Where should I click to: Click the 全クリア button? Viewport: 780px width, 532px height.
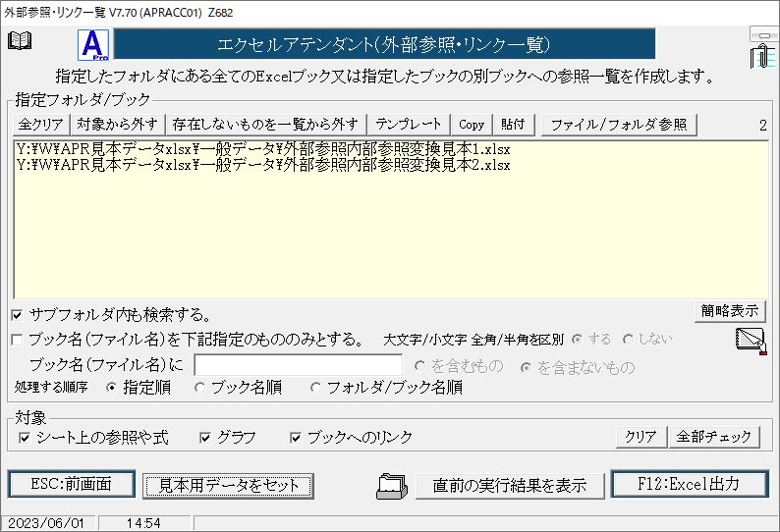(x=41, y=125)
